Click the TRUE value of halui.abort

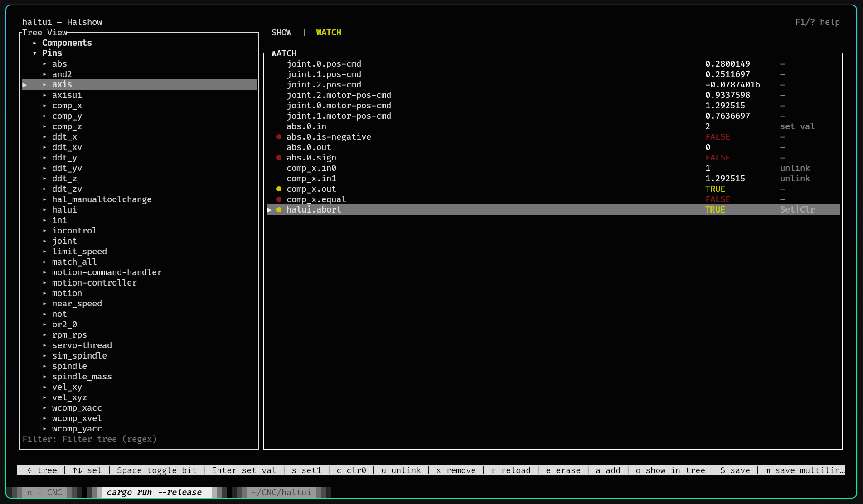coord(715,210)
